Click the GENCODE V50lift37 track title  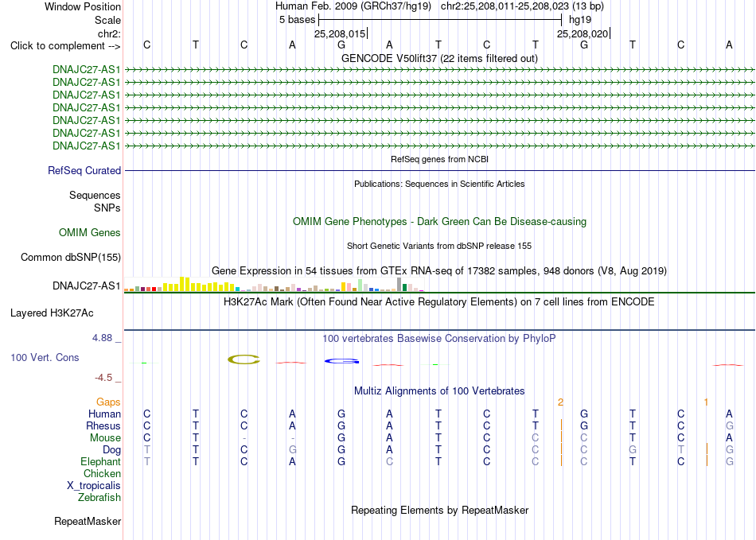click(439, 58)
